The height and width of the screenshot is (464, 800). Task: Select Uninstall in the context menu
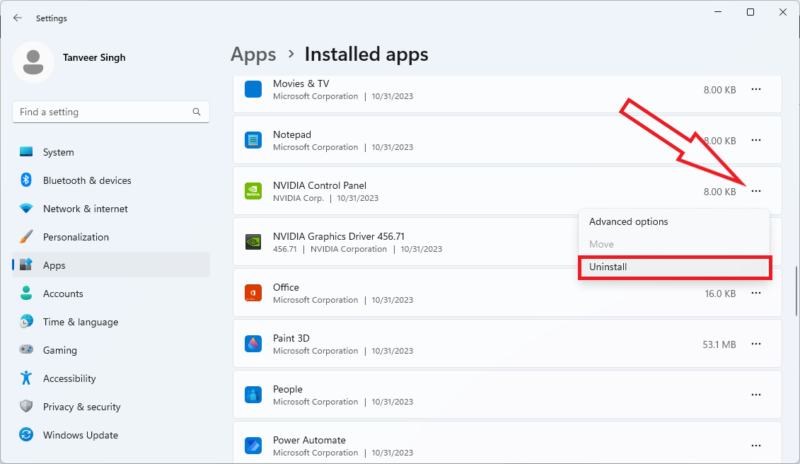[674, 267]
